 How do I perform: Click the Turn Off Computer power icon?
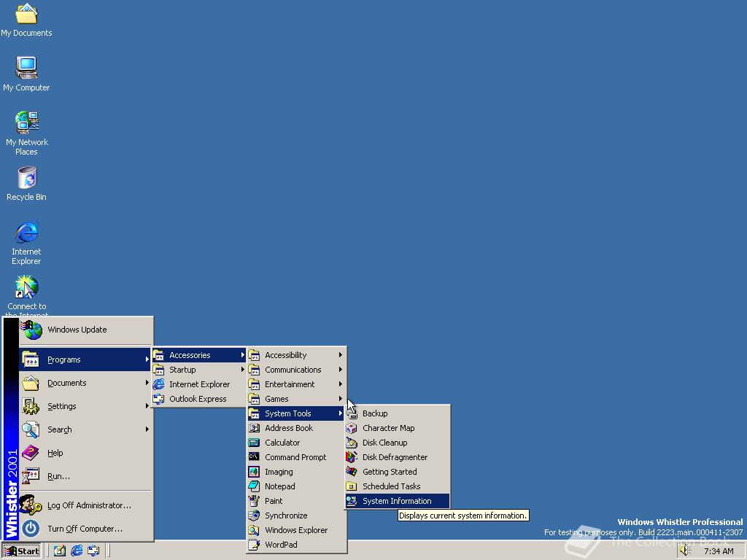[x=31, y=529]
